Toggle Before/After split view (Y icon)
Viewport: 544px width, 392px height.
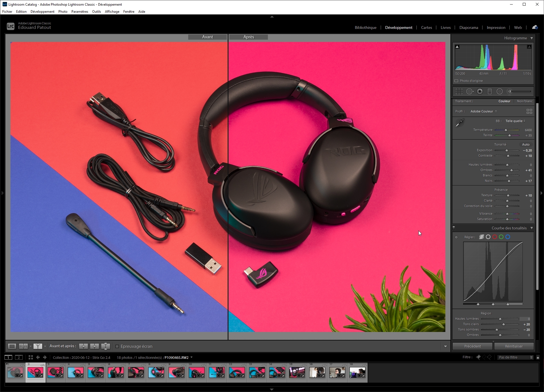click(x=38, y=346)
